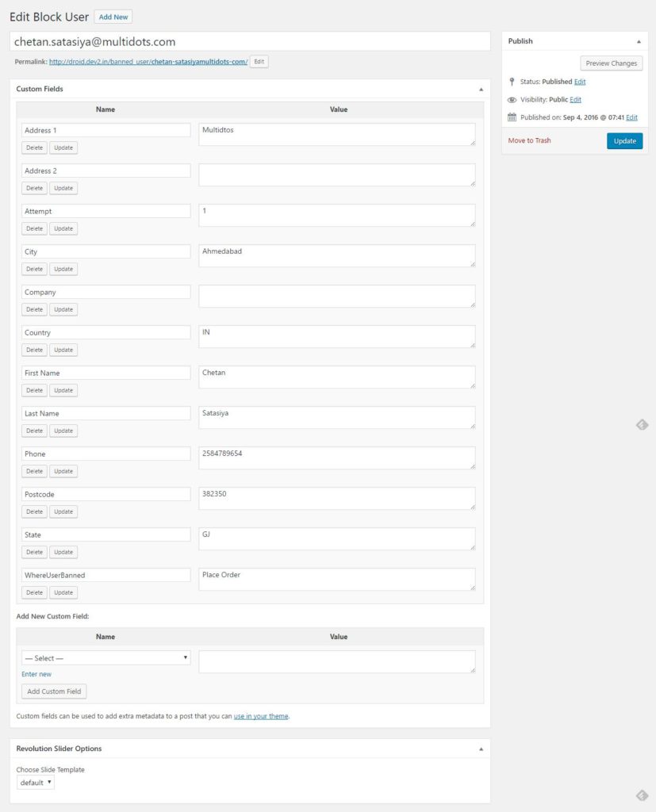This screenshot has width=656, height=812.
Task: Click the permalink Edit button
Action: [259, 62]
